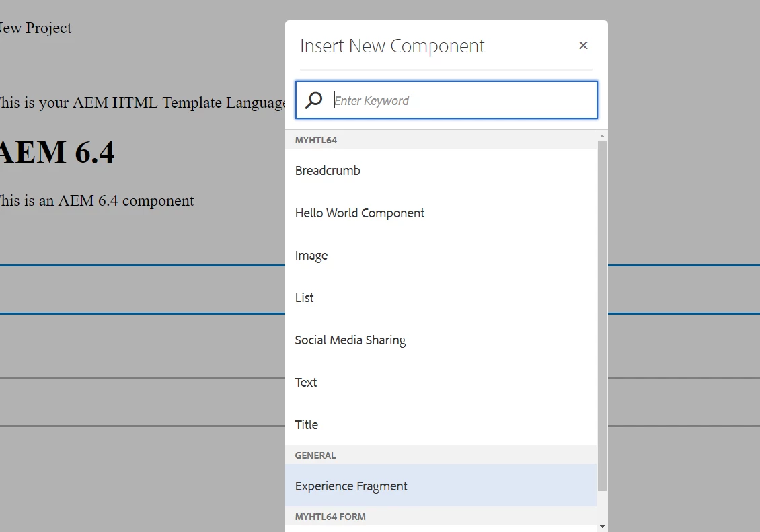
Task: Click the MYHTL64 group header
Action: coord(441,140)
